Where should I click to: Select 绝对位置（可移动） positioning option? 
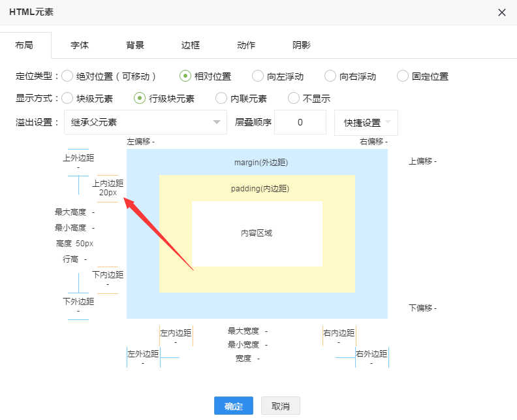coord(67,76)
